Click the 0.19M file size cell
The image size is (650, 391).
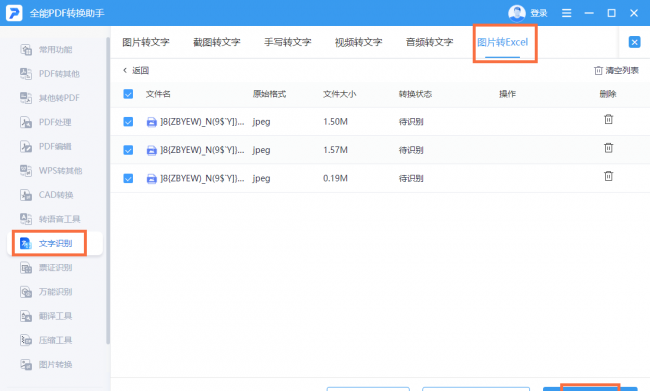coord(335,179)
